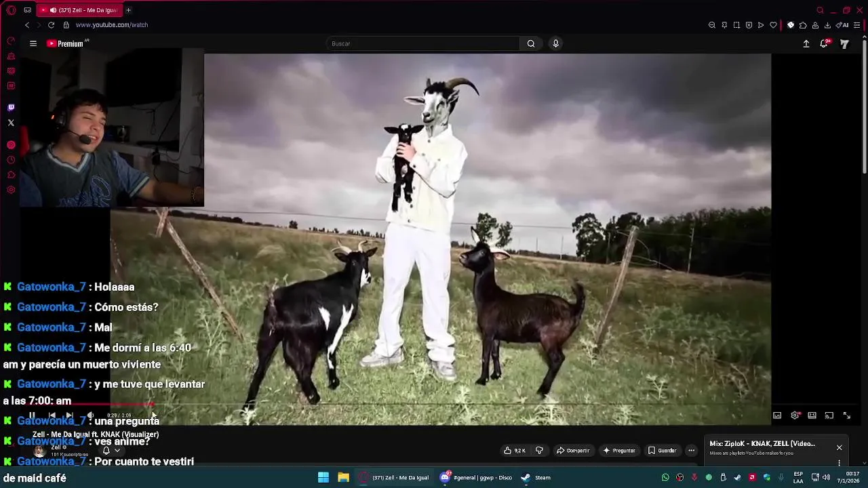
Task: Dislike the video
Action: (539, 450)
